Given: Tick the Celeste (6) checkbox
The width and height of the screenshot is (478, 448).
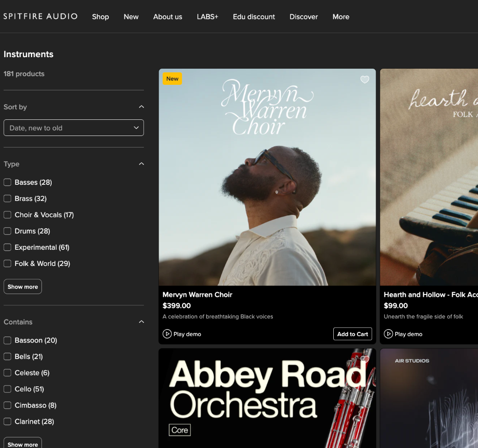Looking at the screenshot, I should (x=7, y=373).
